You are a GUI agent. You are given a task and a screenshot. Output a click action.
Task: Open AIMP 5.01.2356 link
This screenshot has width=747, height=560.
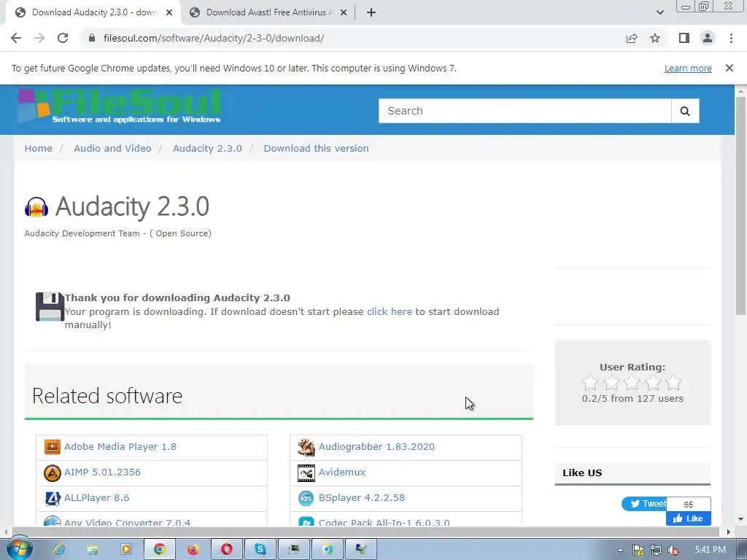102,472
